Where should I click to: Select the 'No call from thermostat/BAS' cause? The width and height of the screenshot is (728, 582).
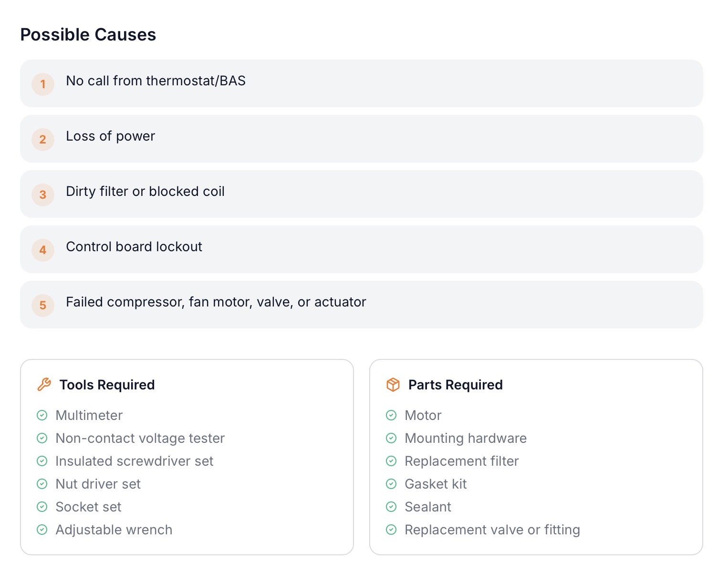pos(156,81)
